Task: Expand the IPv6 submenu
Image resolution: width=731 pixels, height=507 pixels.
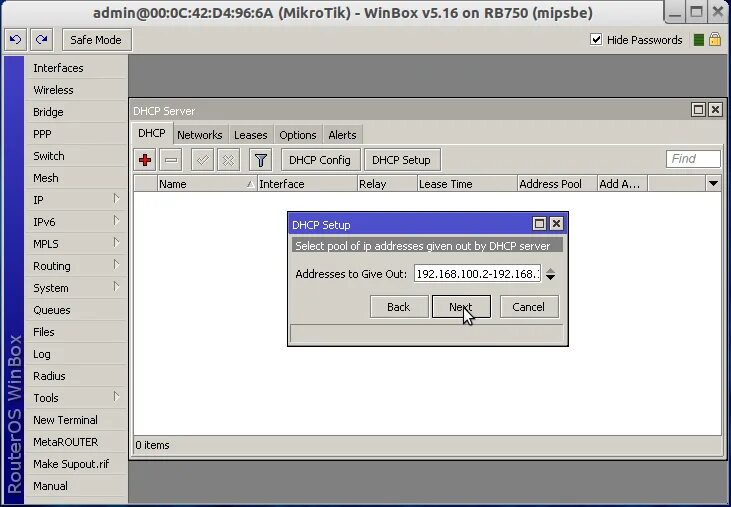Action: pyautogui.click(x=116, y=221)
